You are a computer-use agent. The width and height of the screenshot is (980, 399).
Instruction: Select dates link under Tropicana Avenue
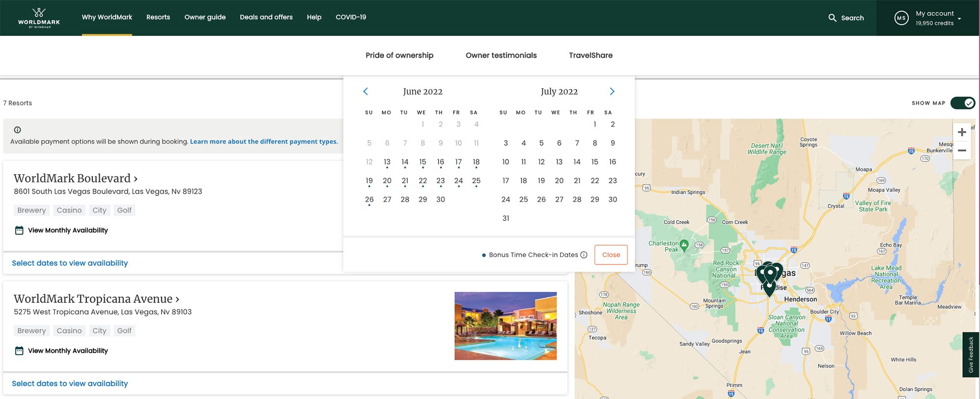(x=69, y=383)
